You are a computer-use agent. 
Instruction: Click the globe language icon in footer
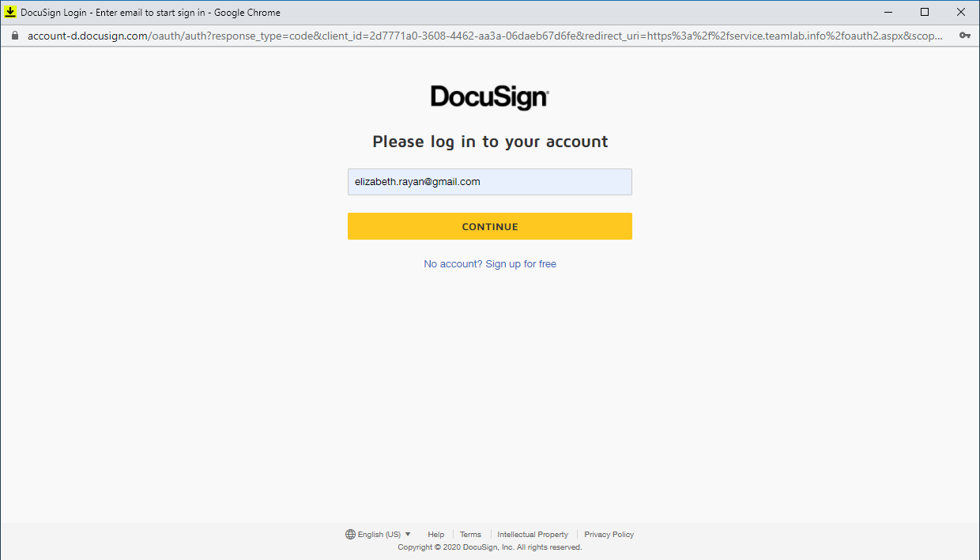click(350, 535)
